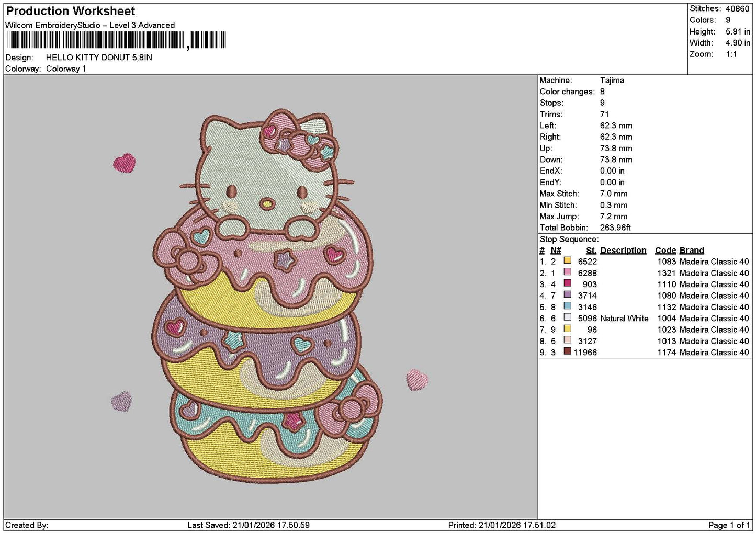Click the blue swatch for stop 5
Image resolution: width=756 pixels, height=534 pixels.
pos(567,306)
